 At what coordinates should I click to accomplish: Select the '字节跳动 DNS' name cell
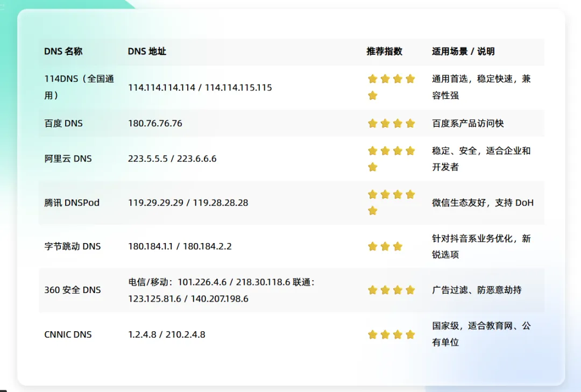[x=73, y=246]
